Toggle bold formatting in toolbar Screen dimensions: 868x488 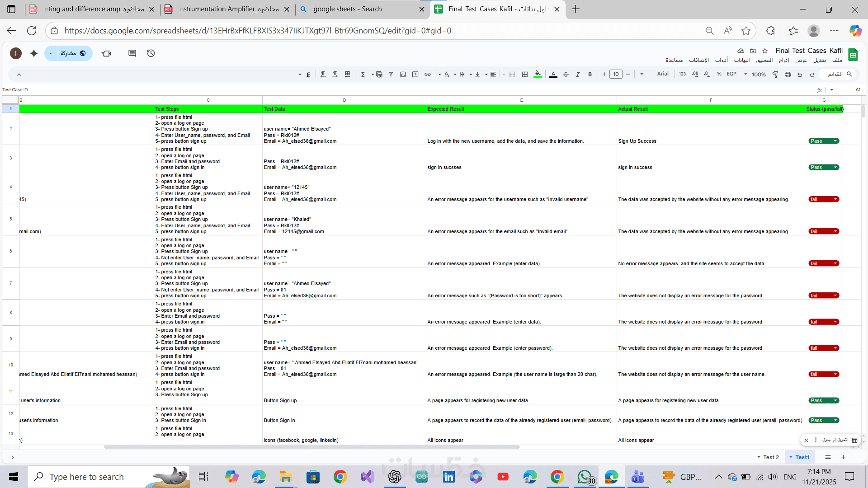point(590,75)
